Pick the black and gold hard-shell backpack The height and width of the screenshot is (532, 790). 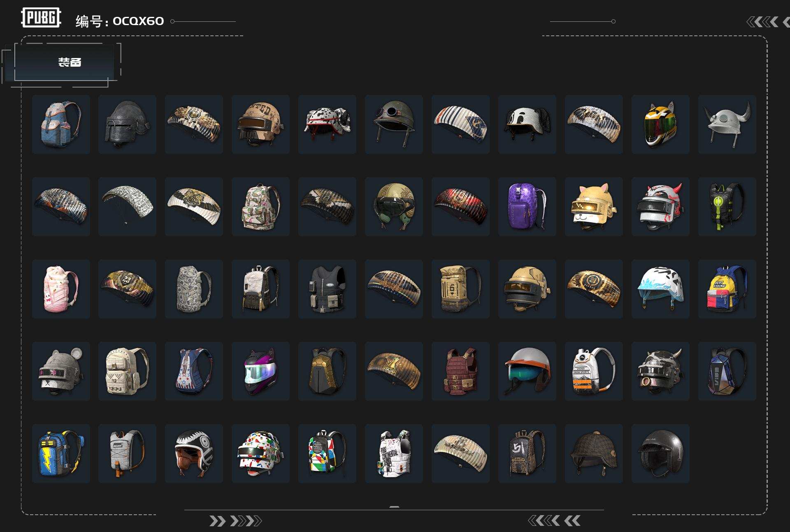point(328,371)
